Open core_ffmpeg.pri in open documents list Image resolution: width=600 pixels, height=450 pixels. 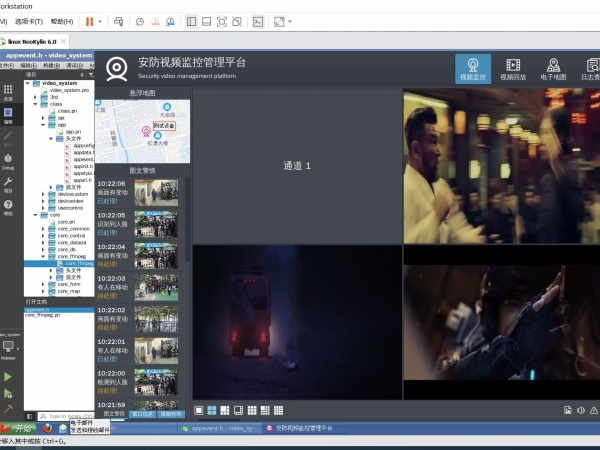click(45, 314)
